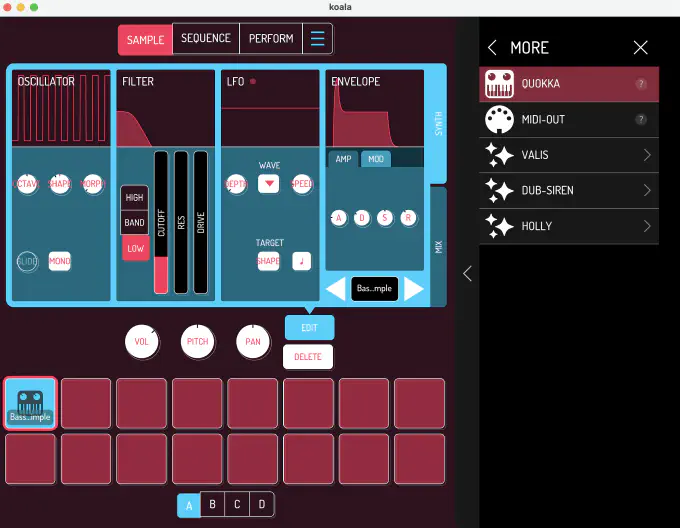680x528 pixels.
Task: Load the next synth preset arrow
Action: coord(413,288)
